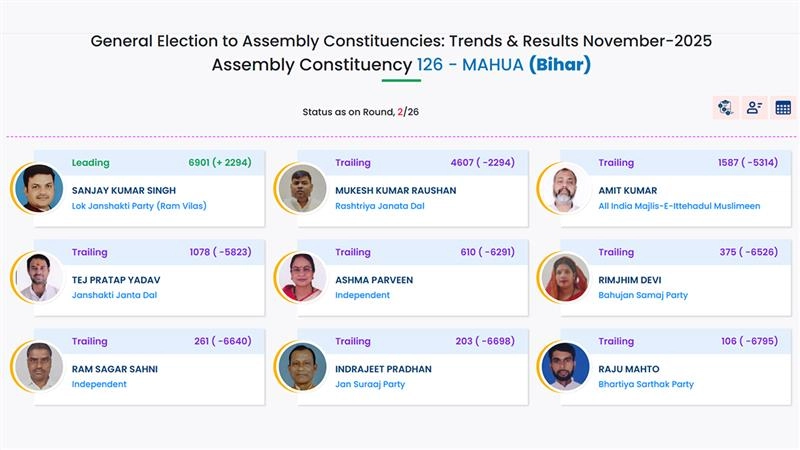
Task: Click the Leading status on Sanjay's card
Action: coord(91,162)
